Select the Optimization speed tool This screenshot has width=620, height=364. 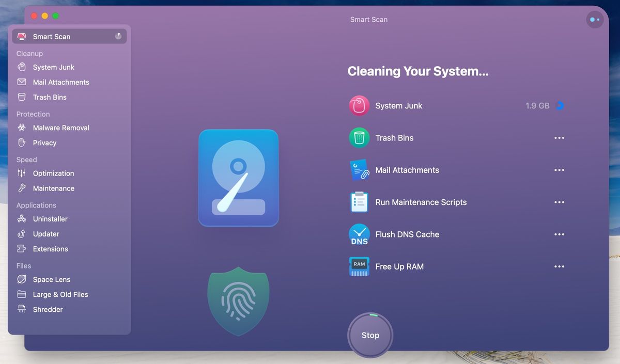(x=53, y=173)
